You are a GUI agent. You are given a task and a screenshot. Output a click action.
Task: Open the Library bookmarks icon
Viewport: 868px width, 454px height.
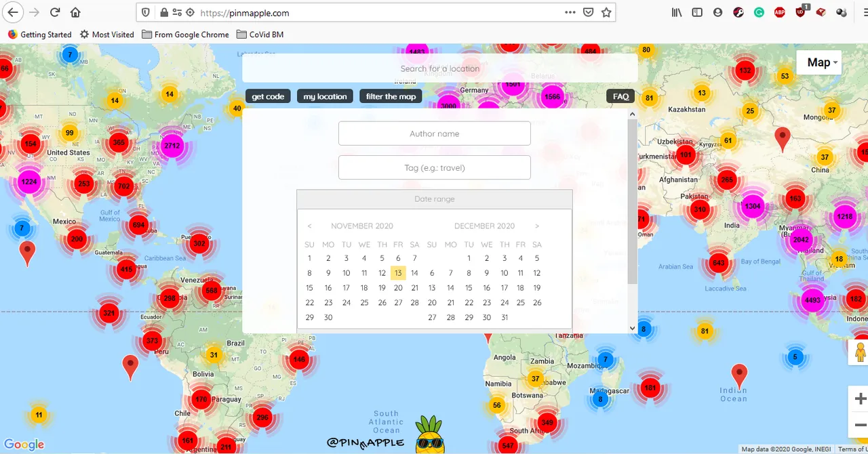677,12
